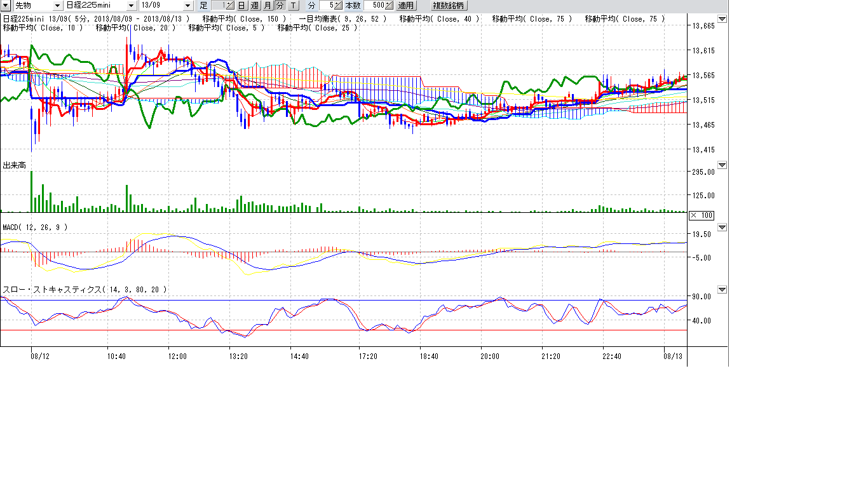Open the 出来高 volume panel arrow menu
This screenshot has width=868, height=488.
pos(722,165)
